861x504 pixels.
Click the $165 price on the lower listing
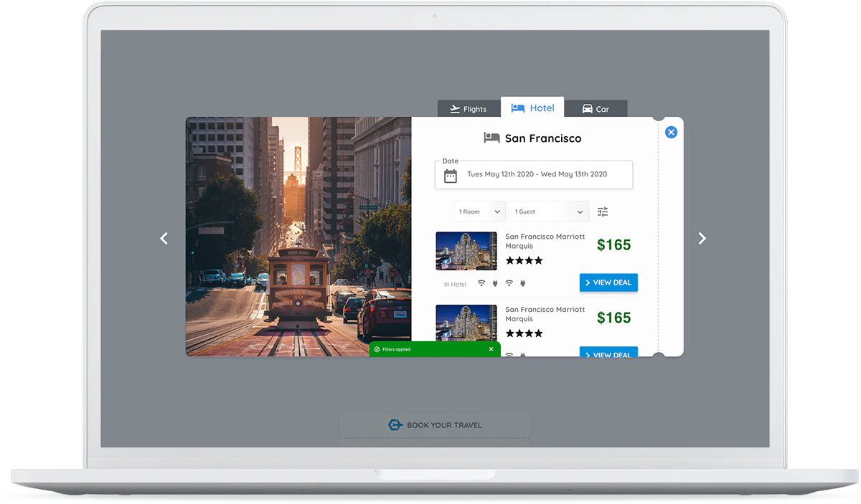[x=614, y=318]
